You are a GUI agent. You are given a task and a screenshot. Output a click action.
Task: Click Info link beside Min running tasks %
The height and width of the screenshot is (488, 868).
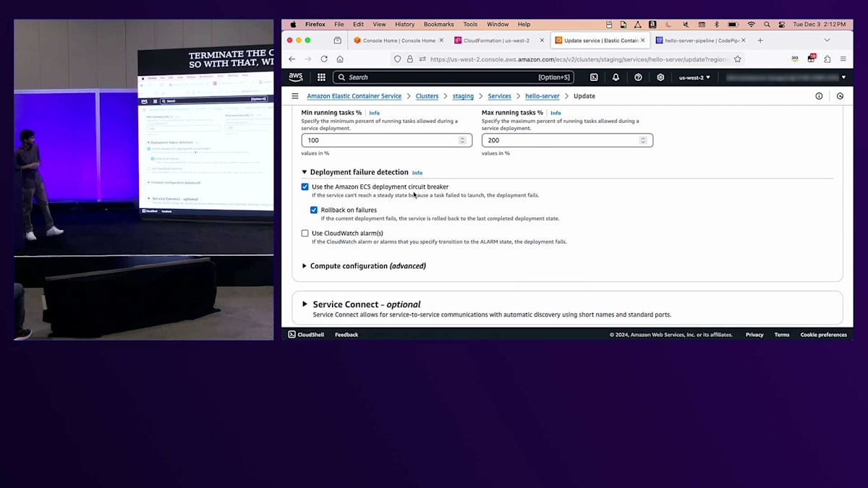(374, 114)
